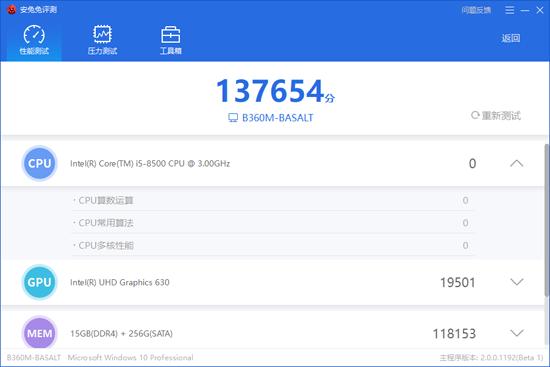Open the 性能测试 performance test tab

(34, 40)
